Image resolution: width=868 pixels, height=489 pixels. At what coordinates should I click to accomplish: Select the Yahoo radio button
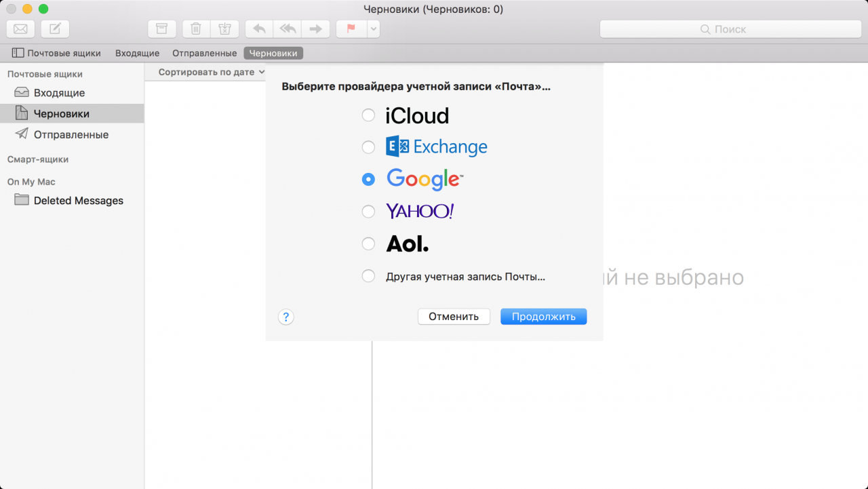tap(368, 212)
